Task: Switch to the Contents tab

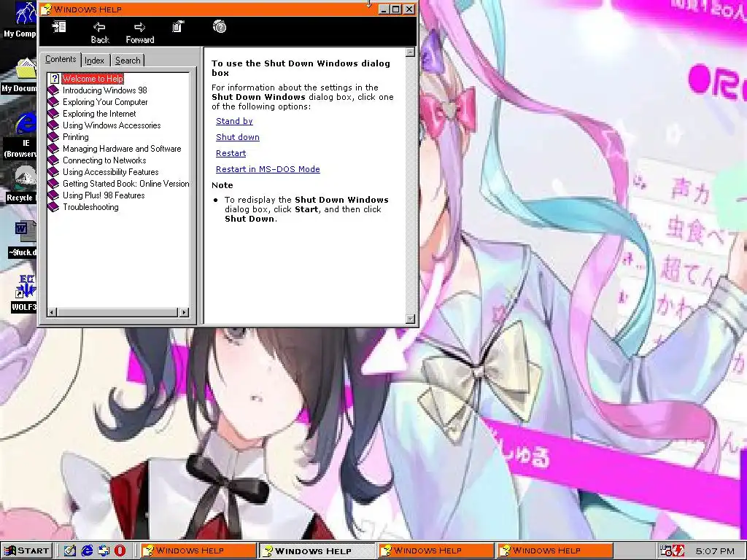Action: click(61, 60)
